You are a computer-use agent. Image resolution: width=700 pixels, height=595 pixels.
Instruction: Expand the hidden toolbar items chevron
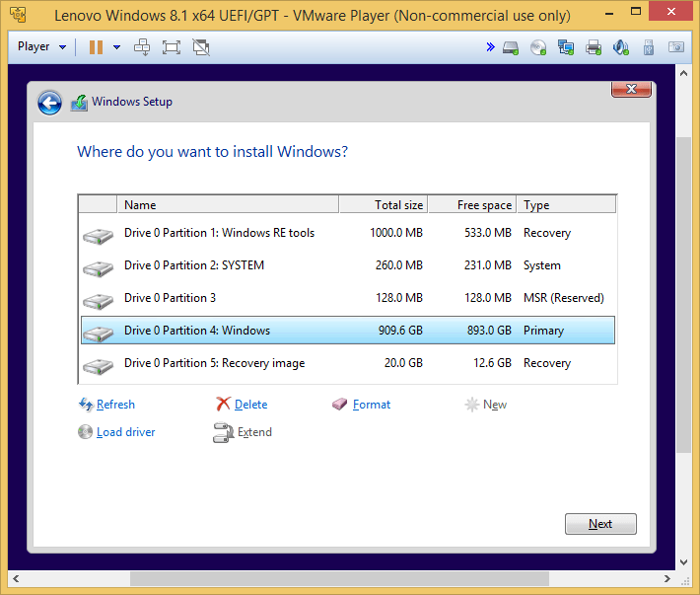click(x=490, y=47)
